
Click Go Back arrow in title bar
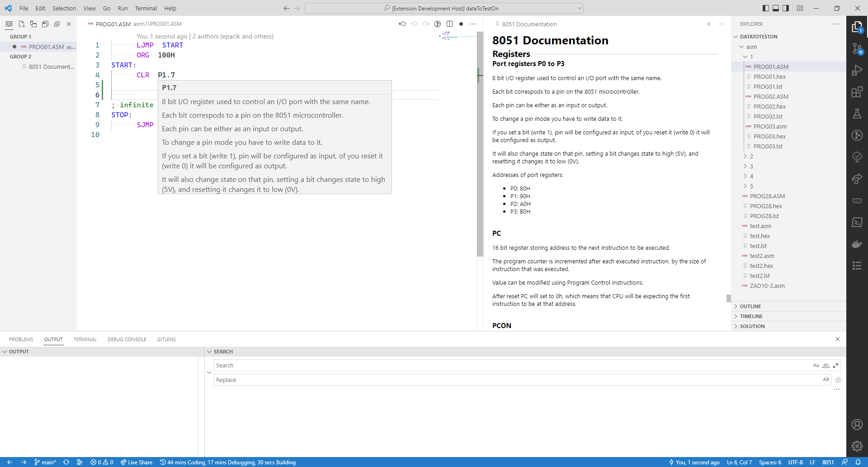[287, 8]
